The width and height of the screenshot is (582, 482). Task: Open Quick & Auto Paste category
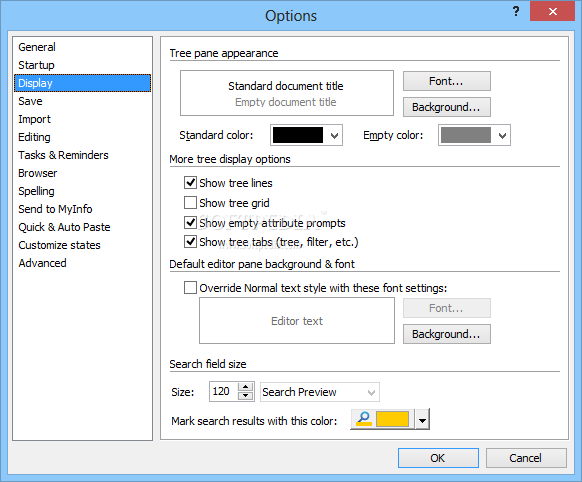tap(82, 227)
